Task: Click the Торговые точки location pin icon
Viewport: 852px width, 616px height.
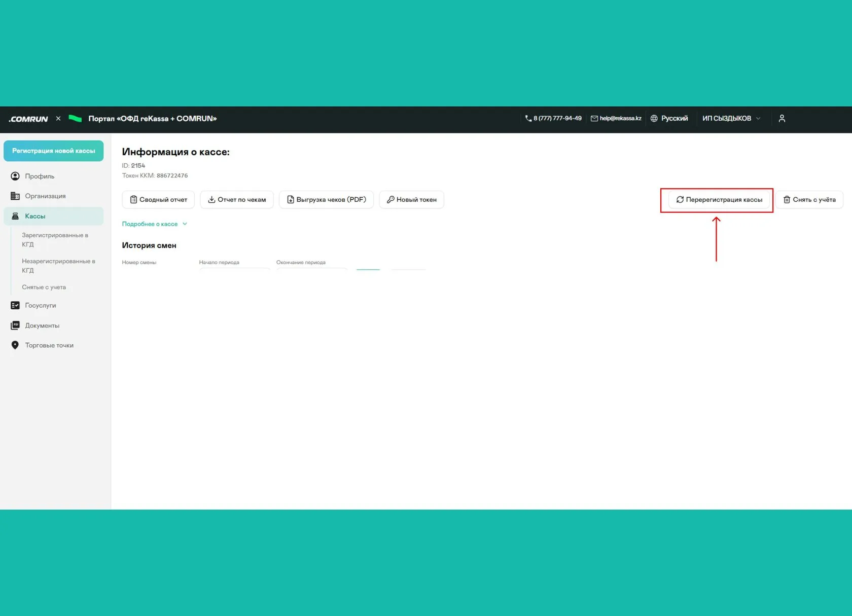Action: point(15,345)
